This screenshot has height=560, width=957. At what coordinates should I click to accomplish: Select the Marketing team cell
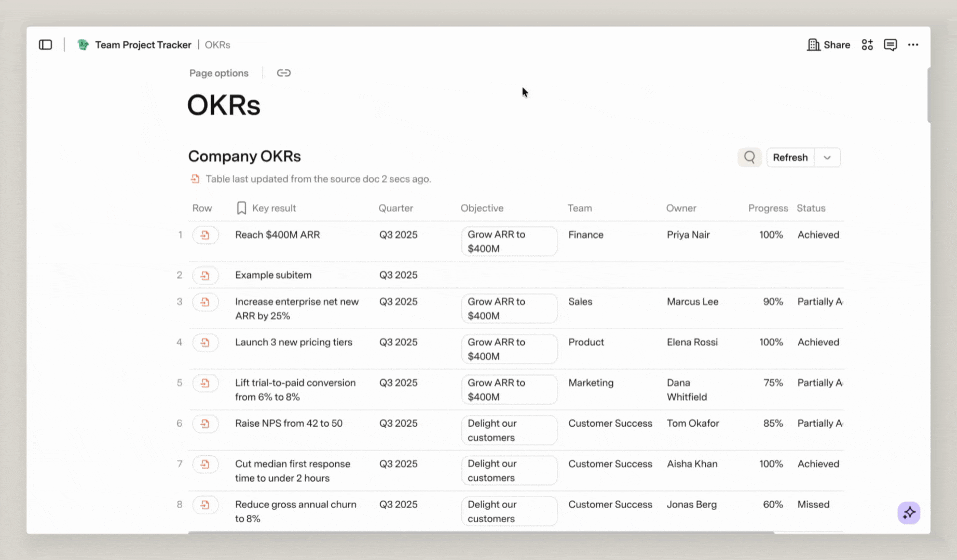coord(591,383)
